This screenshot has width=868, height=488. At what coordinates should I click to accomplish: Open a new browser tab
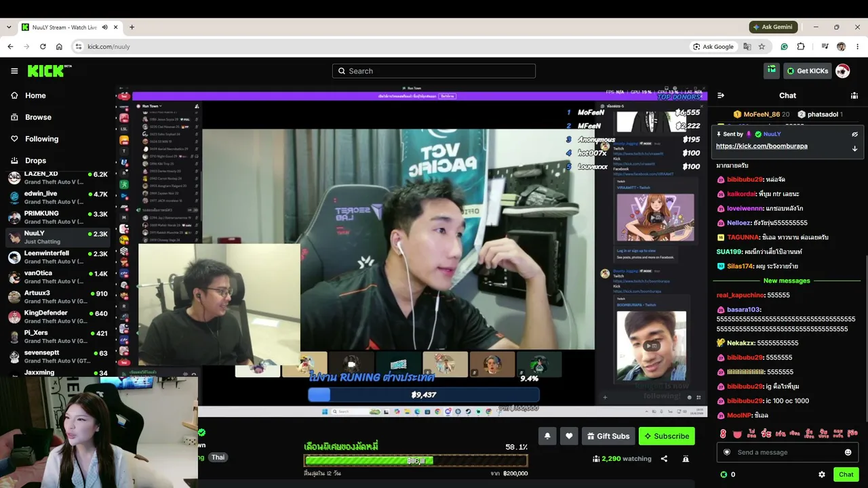[x=132, y=27]
